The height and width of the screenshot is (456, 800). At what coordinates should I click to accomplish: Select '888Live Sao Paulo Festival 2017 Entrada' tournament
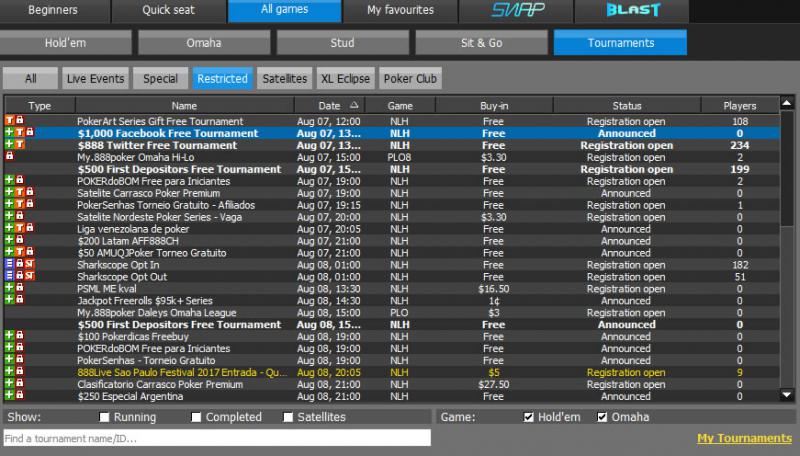tap(392, 372)
